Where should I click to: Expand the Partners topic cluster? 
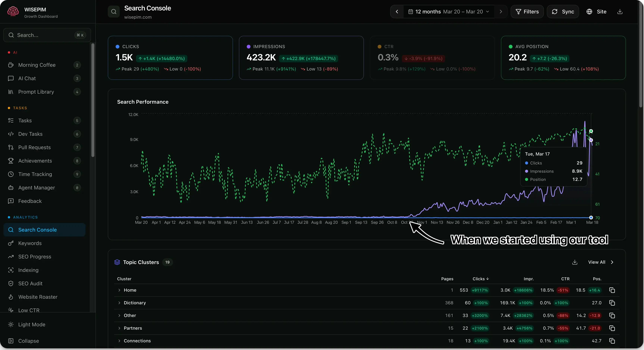(x=120, y=328)
